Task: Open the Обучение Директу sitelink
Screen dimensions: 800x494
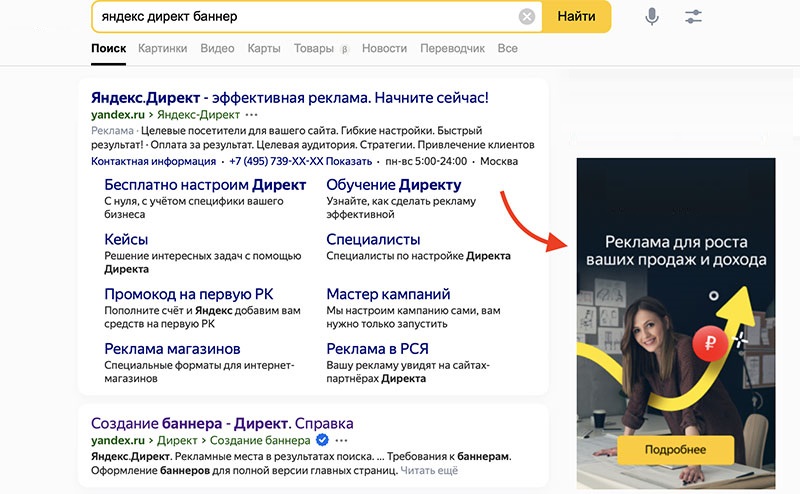Action: (393, 185)
